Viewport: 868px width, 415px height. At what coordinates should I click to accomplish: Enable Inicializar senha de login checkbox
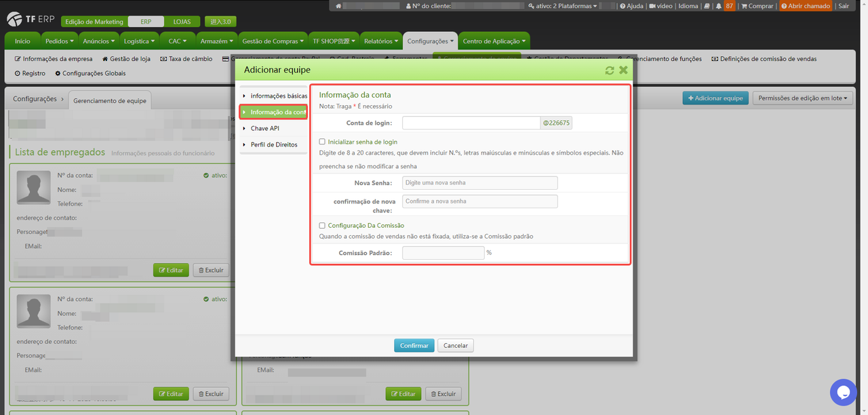[x=322, y=142]
